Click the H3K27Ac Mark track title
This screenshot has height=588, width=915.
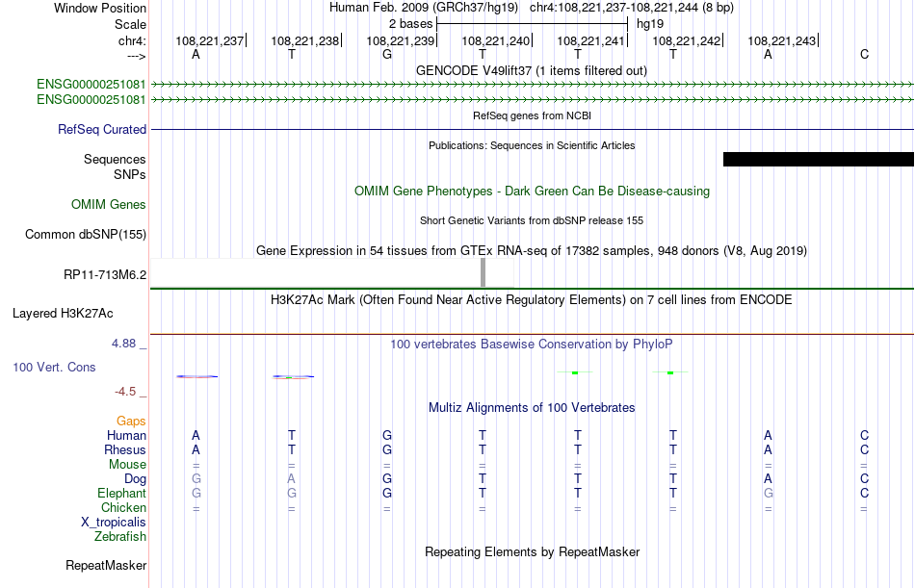(532, 300)
